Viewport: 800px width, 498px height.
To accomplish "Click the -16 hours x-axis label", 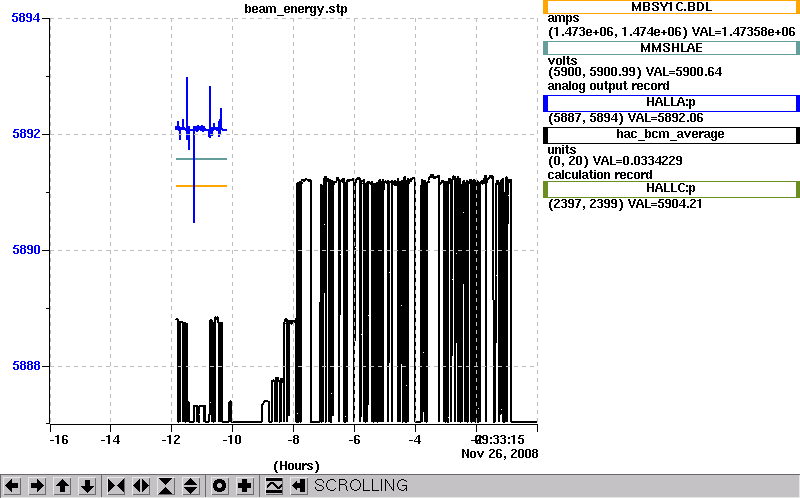I will (x=59, y=440).
